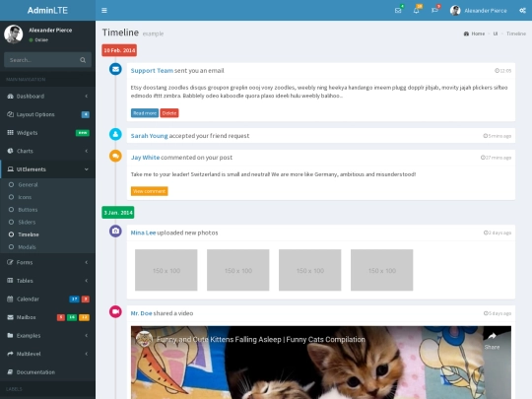Click the Examples folder icon
This screenshot has height=399, width=532.
tap(10, 336)
